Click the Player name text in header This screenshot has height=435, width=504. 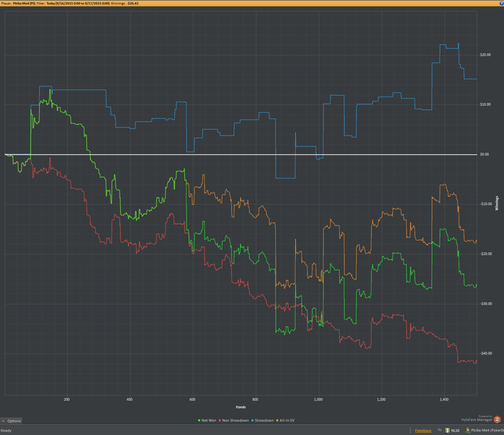24,3
